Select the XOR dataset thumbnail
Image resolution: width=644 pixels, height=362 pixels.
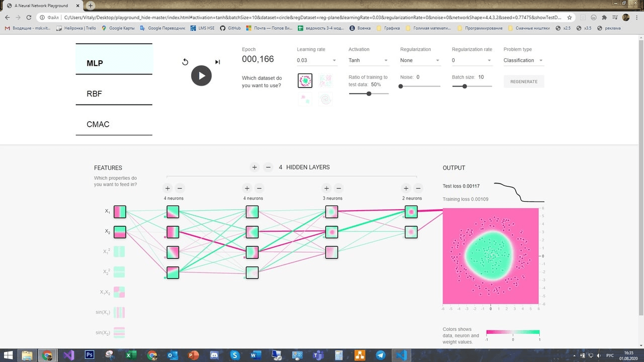[x=326, y=80]
